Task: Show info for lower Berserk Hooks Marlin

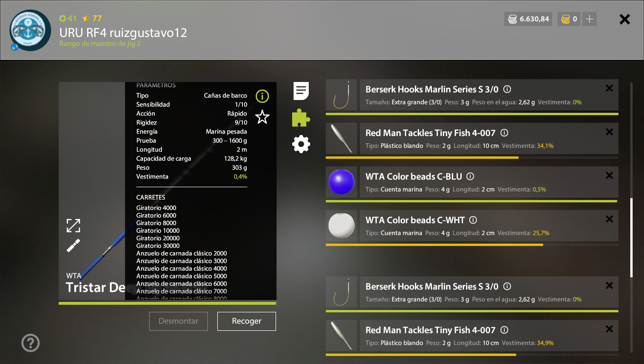Action: [507, 286]
